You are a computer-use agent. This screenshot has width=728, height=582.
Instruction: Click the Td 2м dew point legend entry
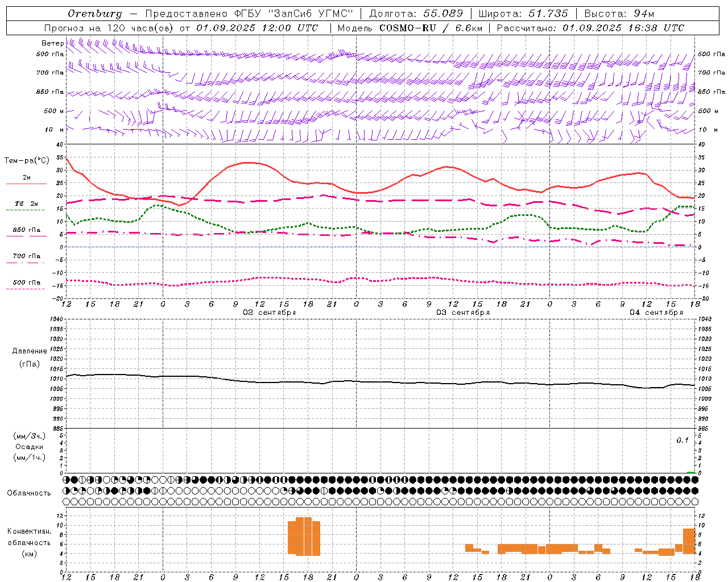click(x=27, y=203)
